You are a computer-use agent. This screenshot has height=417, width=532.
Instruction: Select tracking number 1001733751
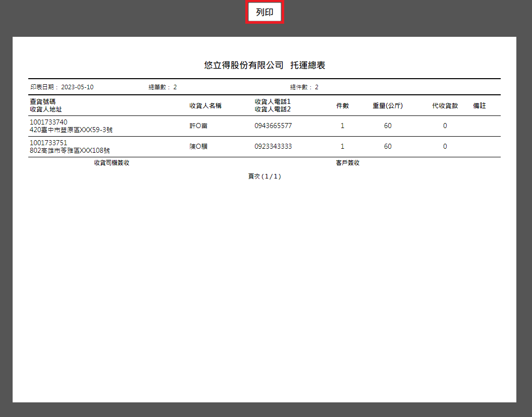click(48, 143)
